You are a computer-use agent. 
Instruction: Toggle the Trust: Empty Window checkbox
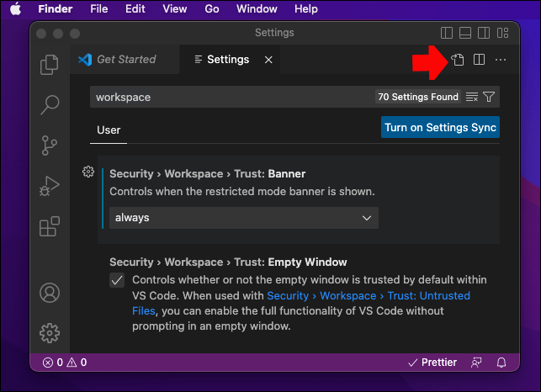[118, 280]
